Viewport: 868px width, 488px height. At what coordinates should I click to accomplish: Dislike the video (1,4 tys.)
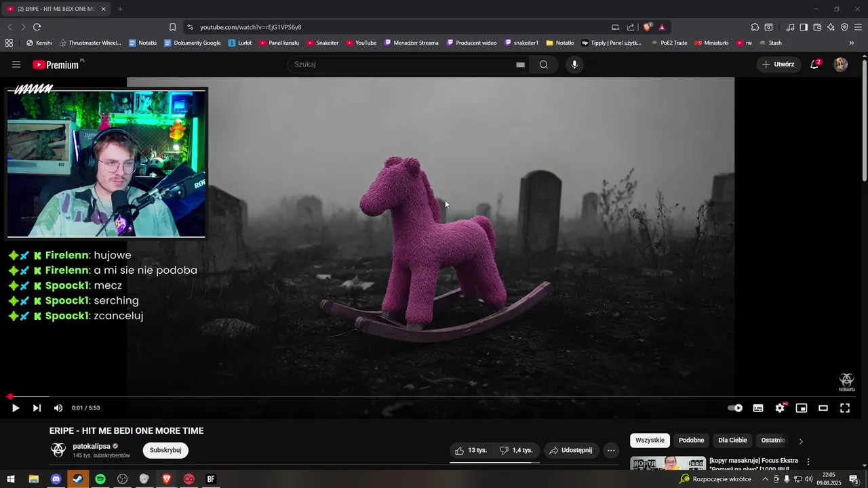pos(517,450)
